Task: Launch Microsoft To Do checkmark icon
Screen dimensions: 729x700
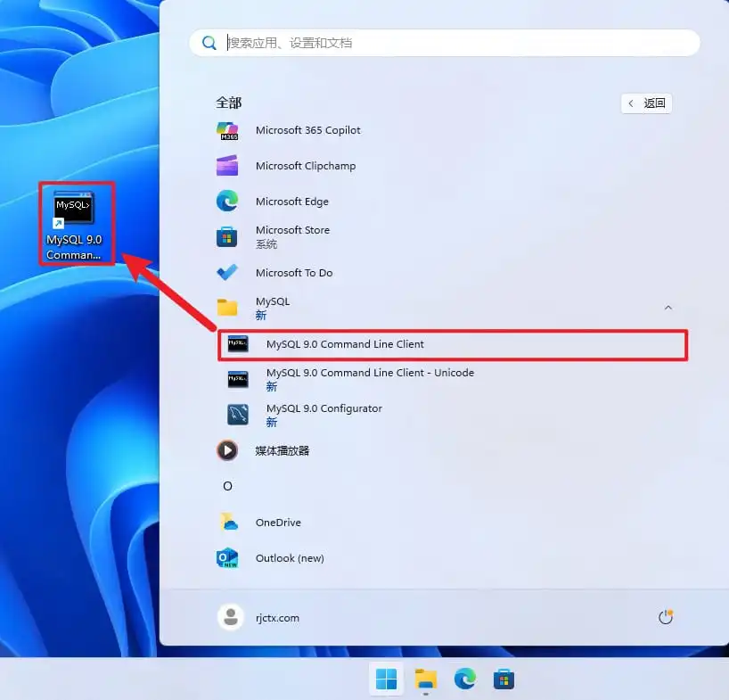Action: [x=227, y=273]
